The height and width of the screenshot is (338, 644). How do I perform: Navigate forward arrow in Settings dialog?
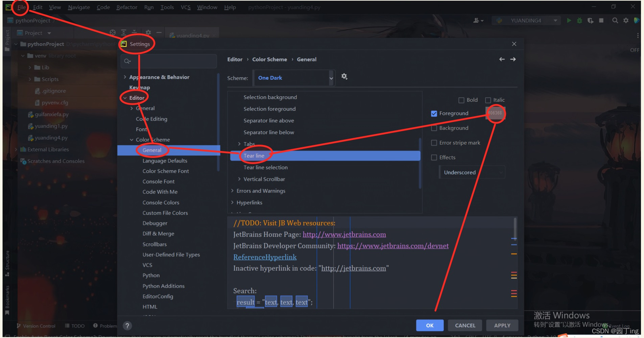point(513,59)
